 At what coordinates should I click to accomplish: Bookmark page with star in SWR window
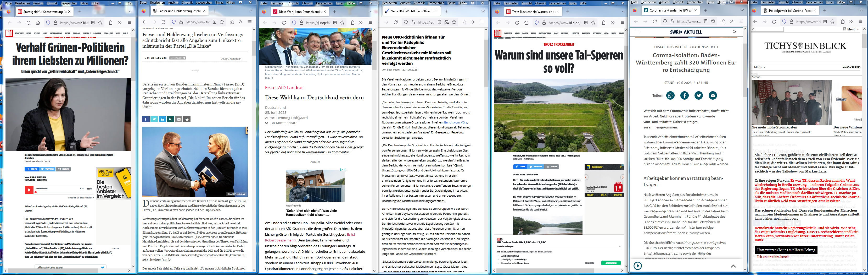coord(713,21)
